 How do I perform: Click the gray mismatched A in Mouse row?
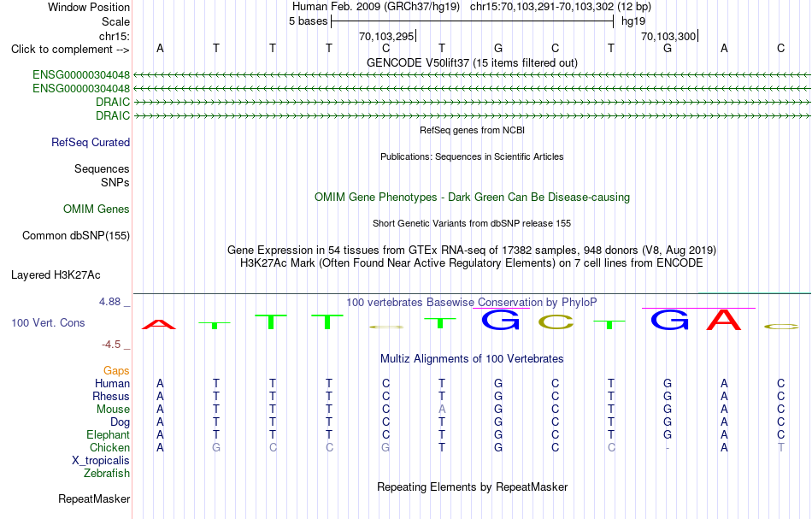442,410
